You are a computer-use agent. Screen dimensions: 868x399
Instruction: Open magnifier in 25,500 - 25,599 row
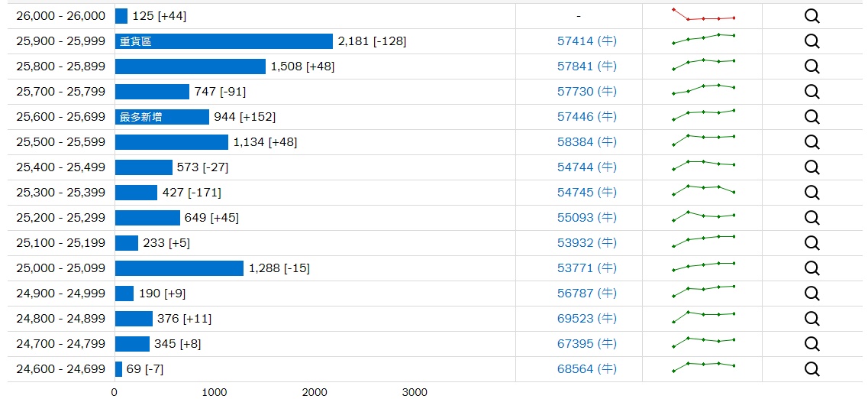[812, 142]
